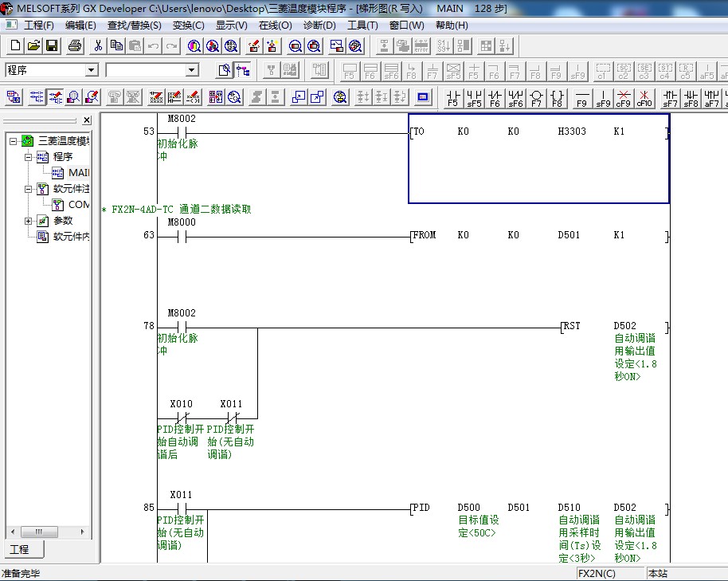Collapse the 三菱温度模块 project root node

pyautogui.click(x=13, y=141)
